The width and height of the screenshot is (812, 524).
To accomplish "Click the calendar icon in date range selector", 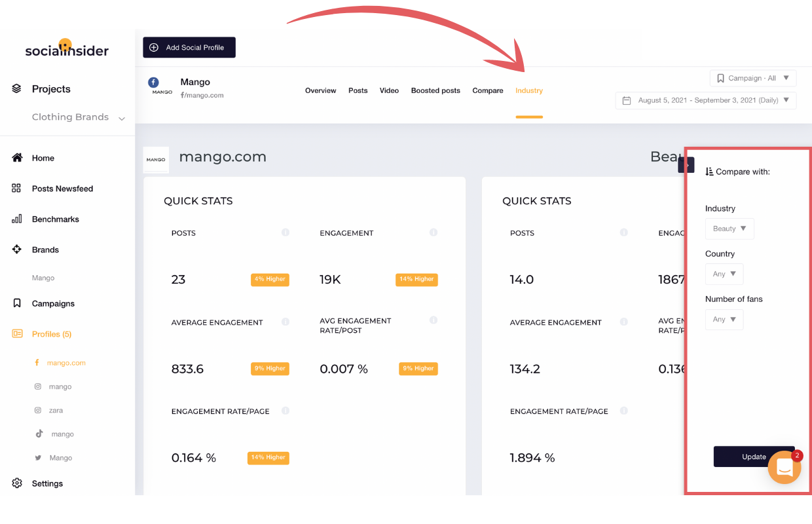I will pos(627,100).
